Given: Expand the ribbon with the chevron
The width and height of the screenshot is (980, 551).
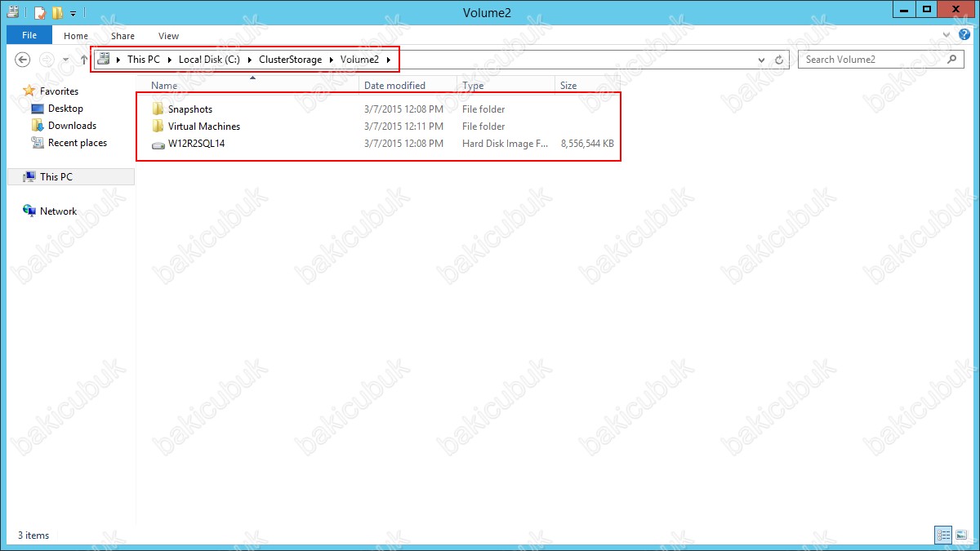Looking at the screenshot, I should [x=947, y=35].
